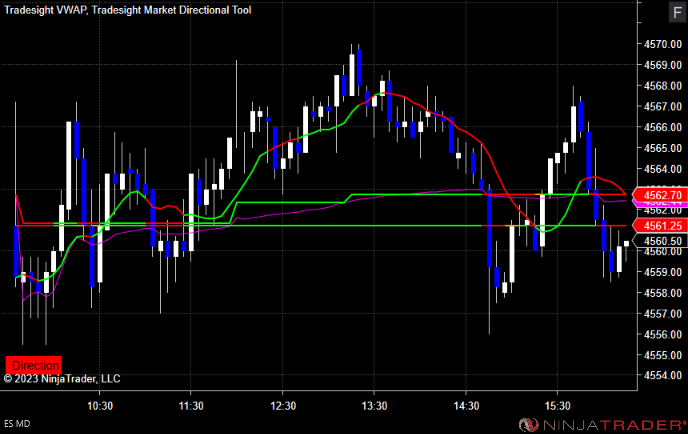Click the 4568.00 price axis label
Viewport: 688px width, 434px height.
[663, 86]
